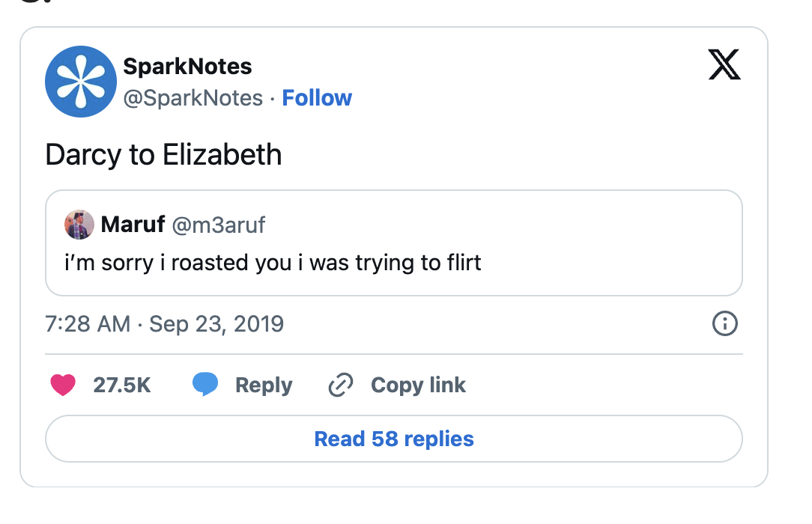The height and width of the screenshot is (524, 812).
Task: Click the @SparkNotes handle
Action: (193, 98)
